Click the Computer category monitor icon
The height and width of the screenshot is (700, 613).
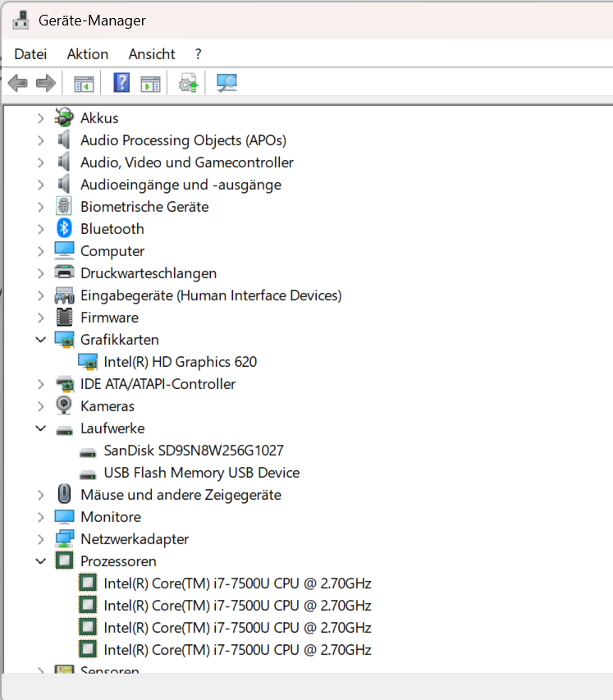[x=64, y=250]
